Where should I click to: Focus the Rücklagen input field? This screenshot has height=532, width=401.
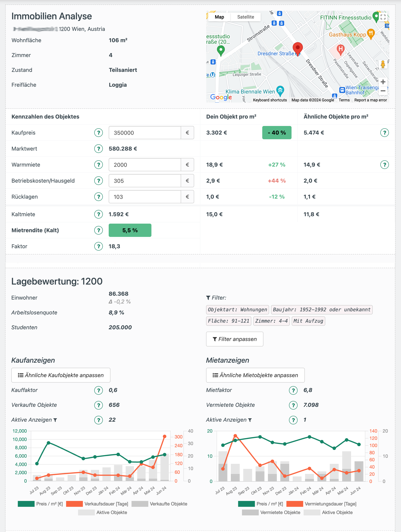click(x=145, y=197)
